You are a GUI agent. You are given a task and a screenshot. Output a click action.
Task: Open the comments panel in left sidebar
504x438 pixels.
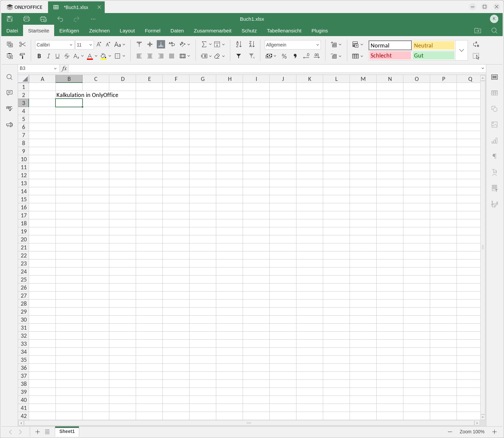point(9,93)
